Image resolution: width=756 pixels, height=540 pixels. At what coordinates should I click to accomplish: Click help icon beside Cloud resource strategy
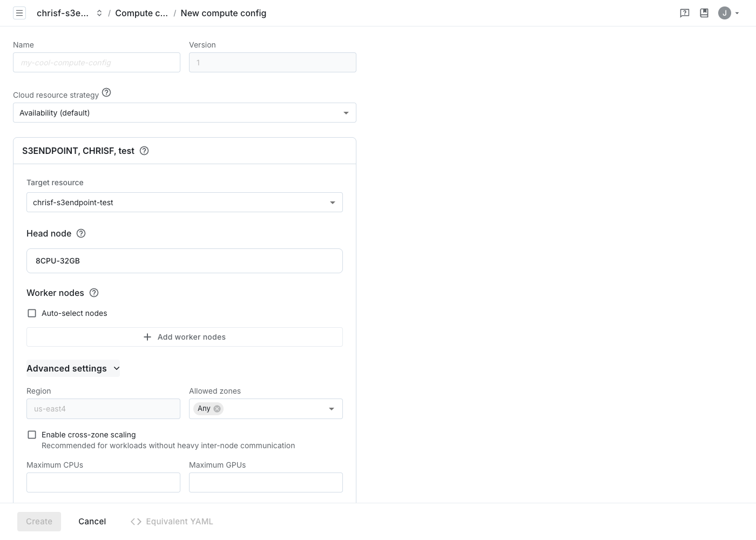point(106,92)
